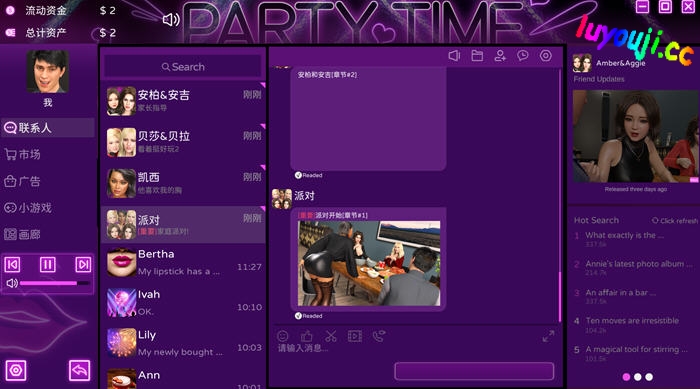Open 广告 advertising tab

click(x=47, y=181)
